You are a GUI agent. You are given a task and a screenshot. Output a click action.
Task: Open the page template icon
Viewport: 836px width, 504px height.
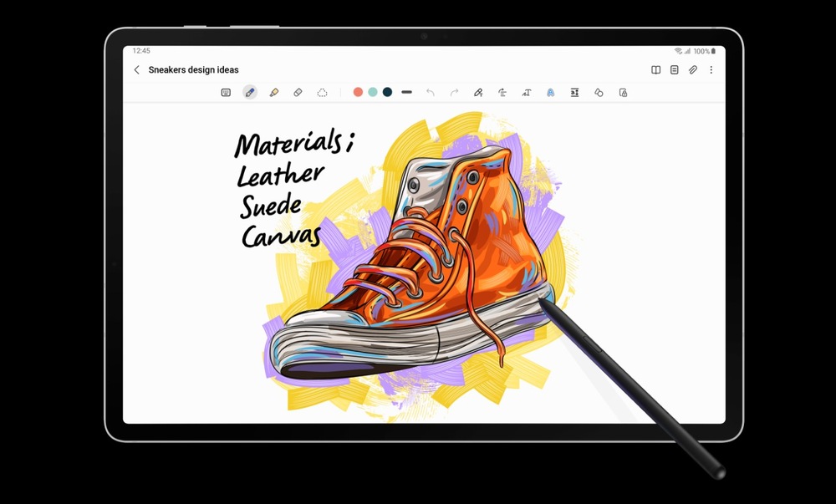675,70
